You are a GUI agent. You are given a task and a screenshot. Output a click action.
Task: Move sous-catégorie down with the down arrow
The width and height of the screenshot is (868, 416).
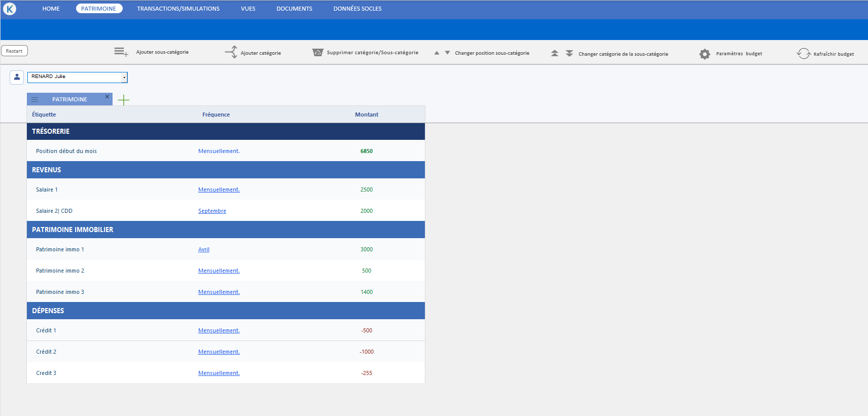point(447,53)
